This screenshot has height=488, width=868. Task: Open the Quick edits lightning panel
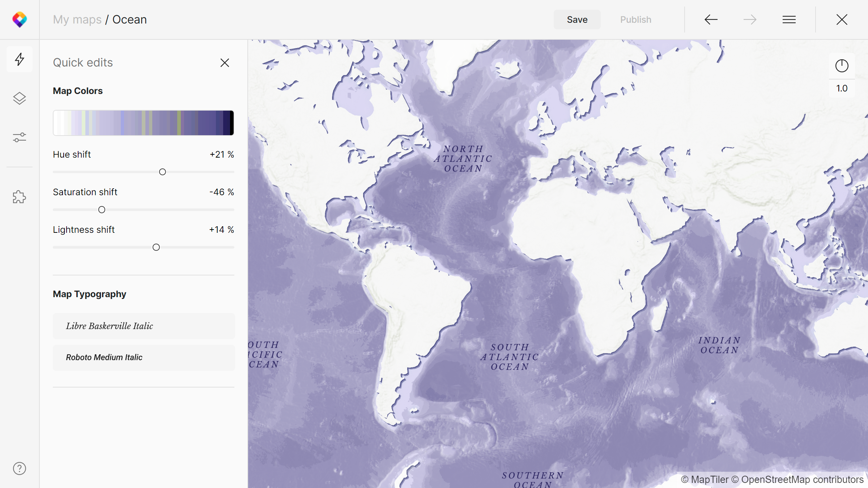point(20,59)
